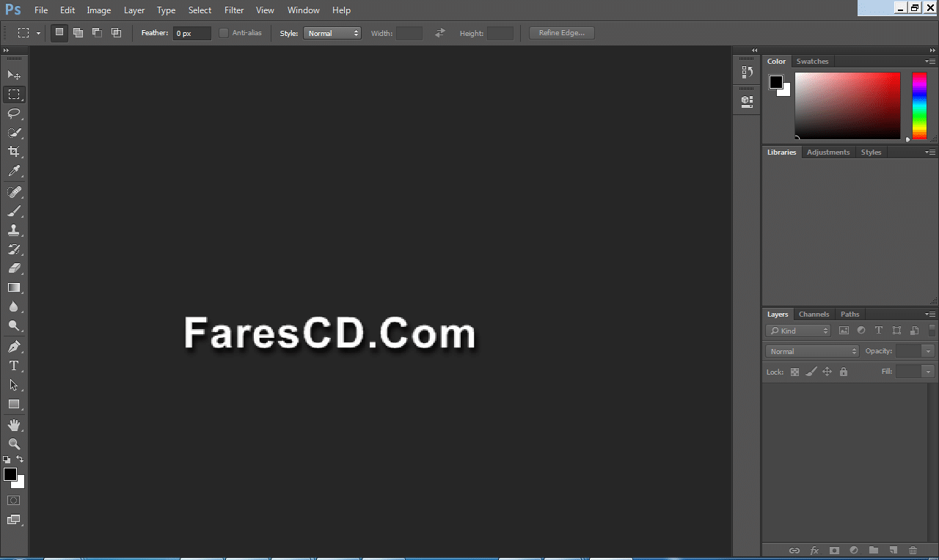Screen dimensions: 939x560
Task: Open the Opacity dropdown arrow
Action: (x=929, y=351)
